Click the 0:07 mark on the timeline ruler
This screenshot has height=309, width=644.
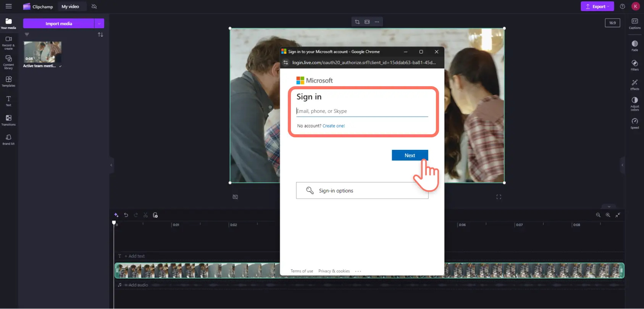pos(520,225)
